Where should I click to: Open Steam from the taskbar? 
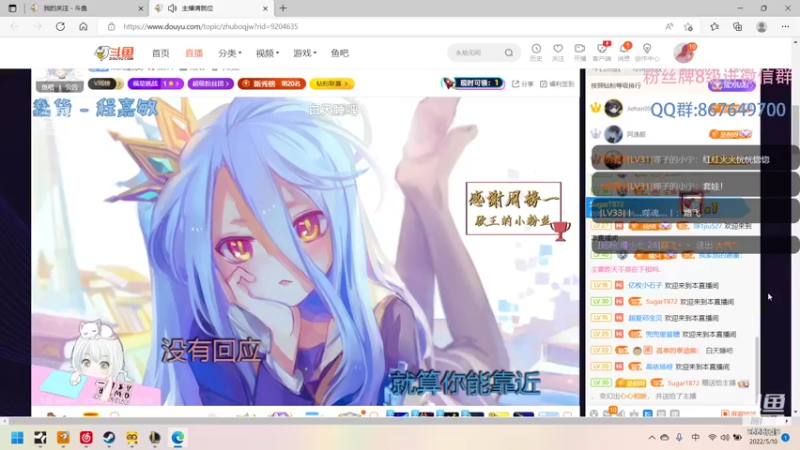[109, 437]
